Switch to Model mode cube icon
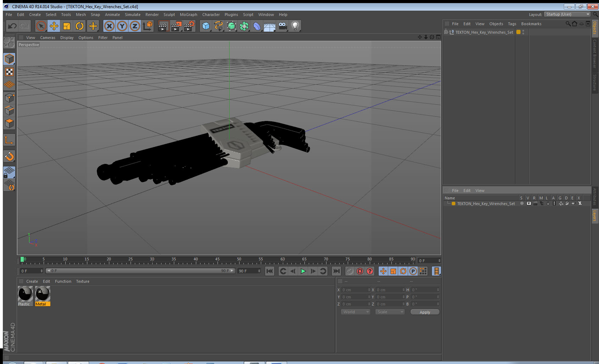Image resolution: width=599 pixels, height=364 pixels. (x=9, y=59)
